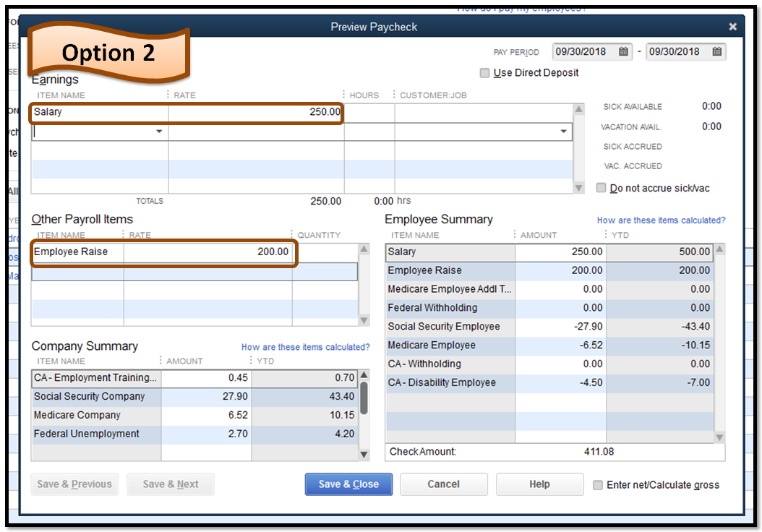This screenshot has width=762, height=532.
Task: Click the Cancel button
Action: click(443, 484)
